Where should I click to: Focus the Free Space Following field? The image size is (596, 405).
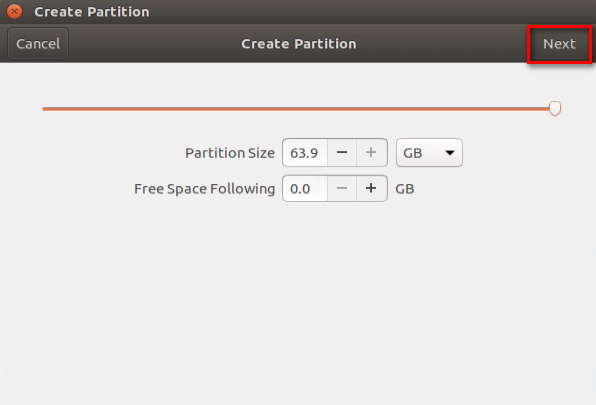(305, 188)
